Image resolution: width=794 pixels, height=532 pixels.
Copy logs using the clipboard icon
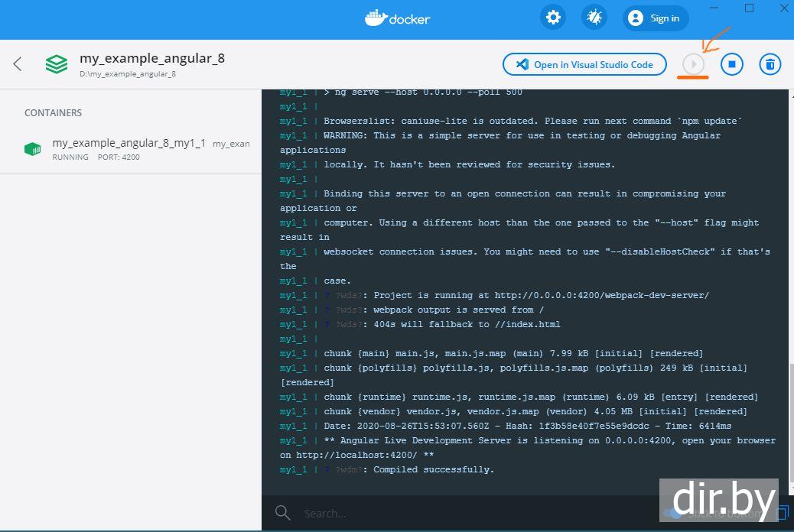click(x=783, y=513)
